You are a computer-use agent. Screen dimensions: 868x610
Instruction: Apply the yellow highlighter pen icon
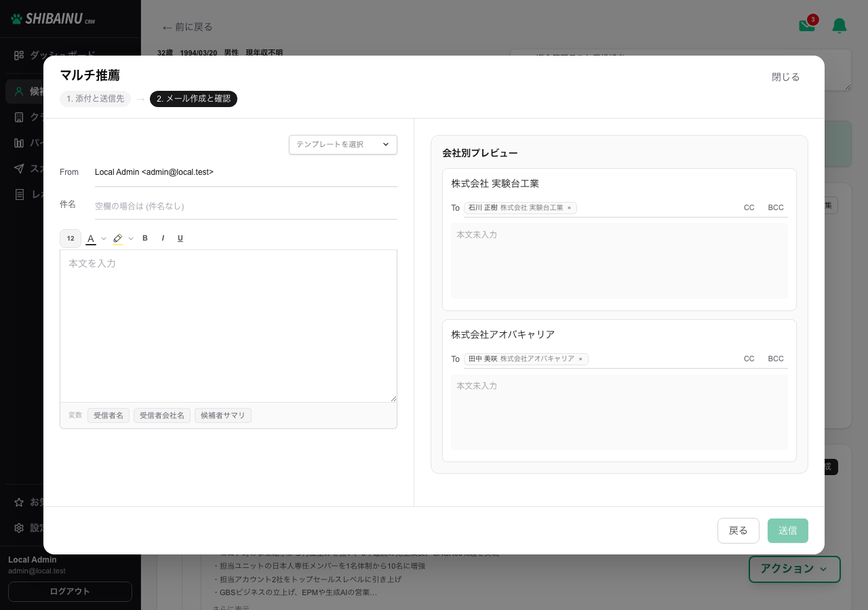coord(118,239)
